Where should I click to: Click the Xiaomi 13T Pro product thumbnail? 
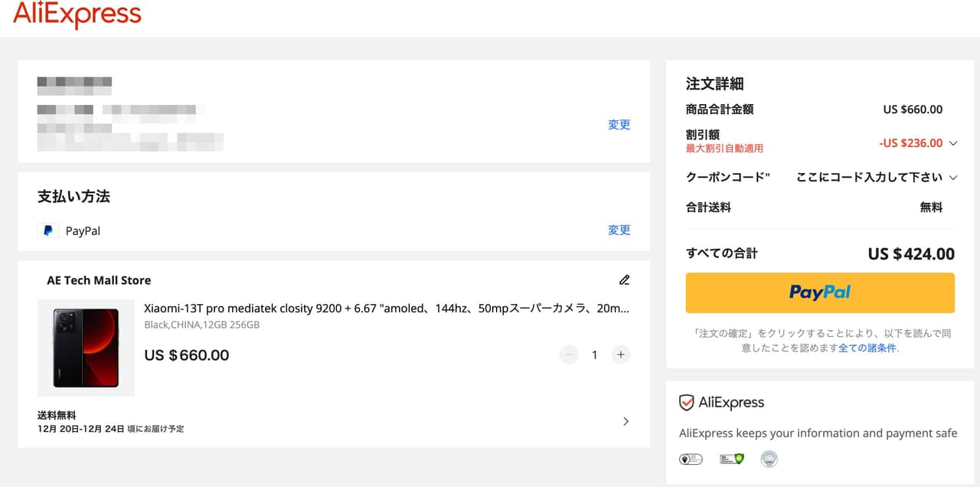tap(86, 348)
